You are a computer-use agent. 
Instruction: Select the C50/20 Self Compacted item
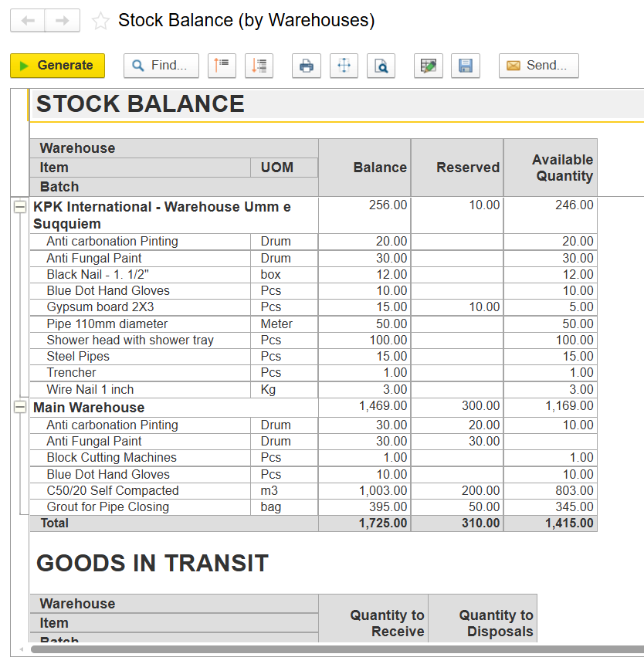click(x=113, y=490)
